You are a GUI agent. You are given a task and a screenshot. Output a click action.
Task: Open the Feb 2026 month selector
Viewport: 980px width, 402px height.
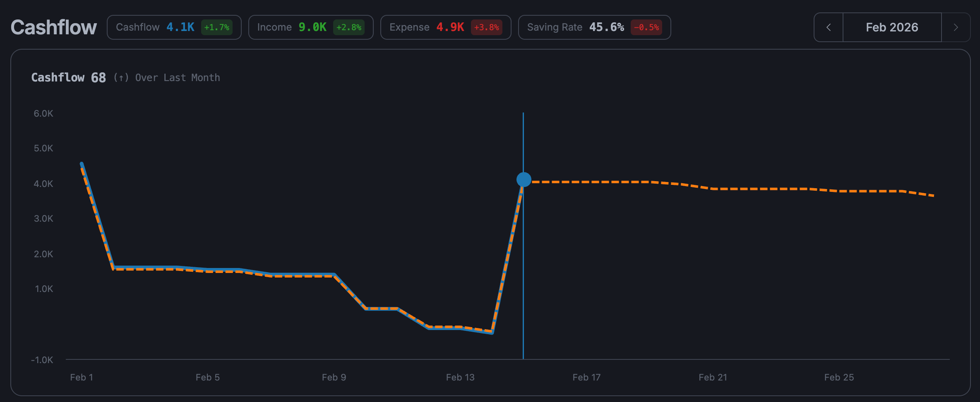(892, 27)
